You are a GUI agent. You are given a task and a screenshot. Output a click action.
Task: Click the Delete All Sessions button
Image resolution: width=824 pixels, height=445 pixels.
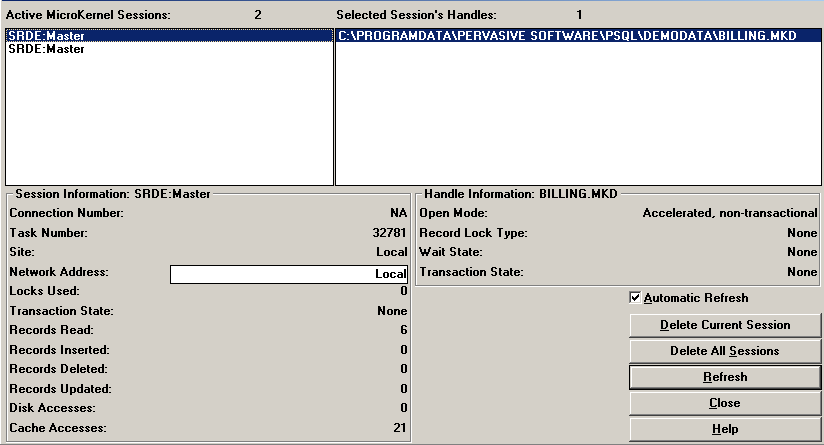725,351
